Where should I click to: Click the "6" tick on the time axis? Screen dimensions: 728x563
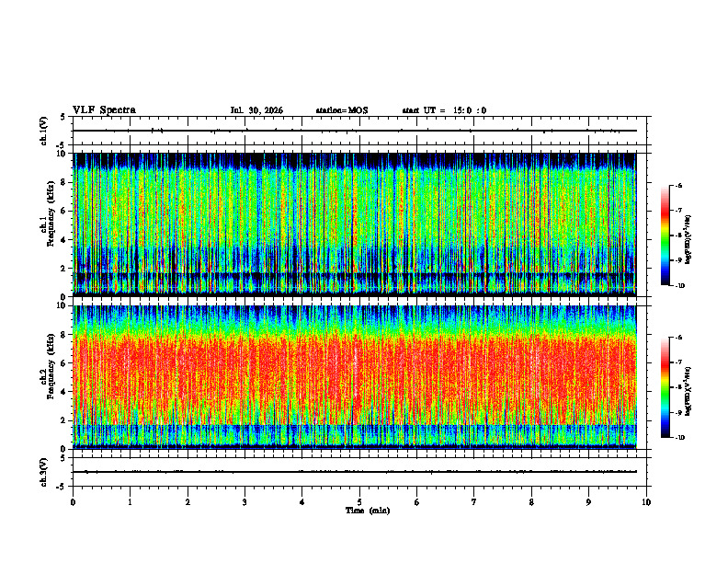(416, 502)
